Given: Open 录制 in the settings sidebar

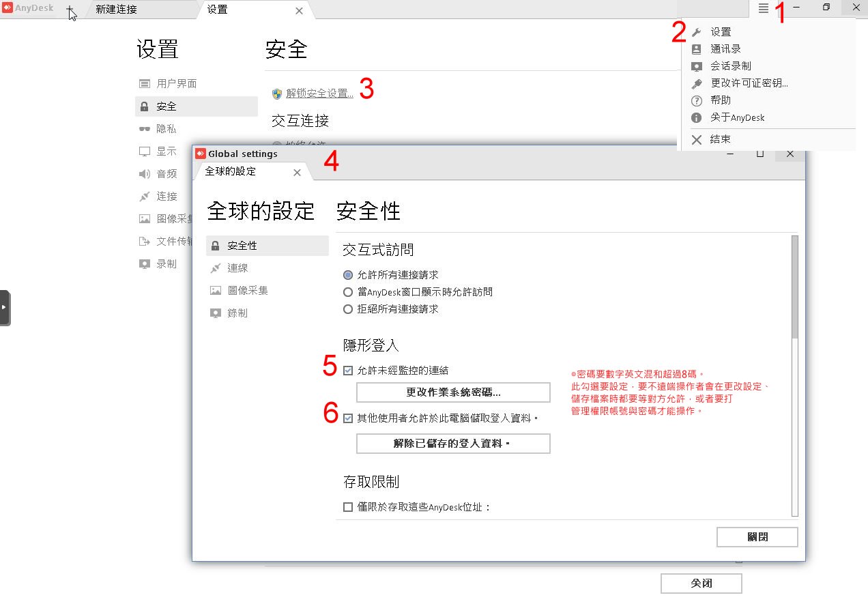Looking at the screenshot, I should 167,263.
